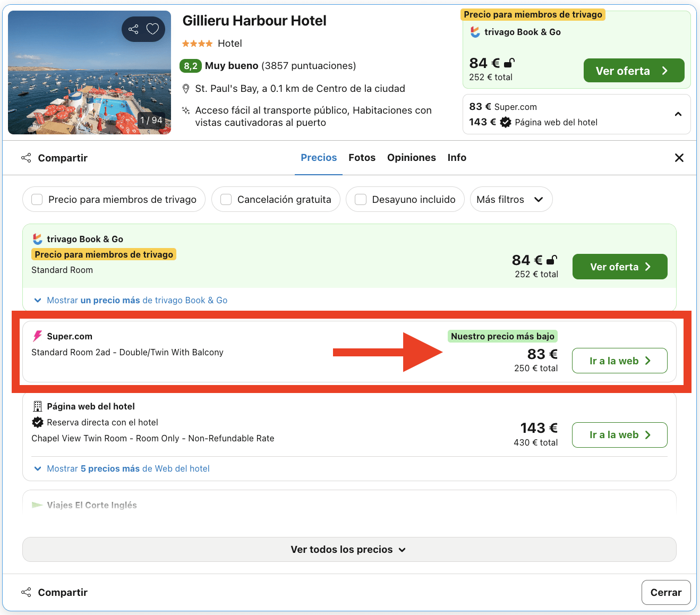The height and width of the screenshot is (615, 700).
Task: Click the 430 € total price text
Action: point(535,442)
